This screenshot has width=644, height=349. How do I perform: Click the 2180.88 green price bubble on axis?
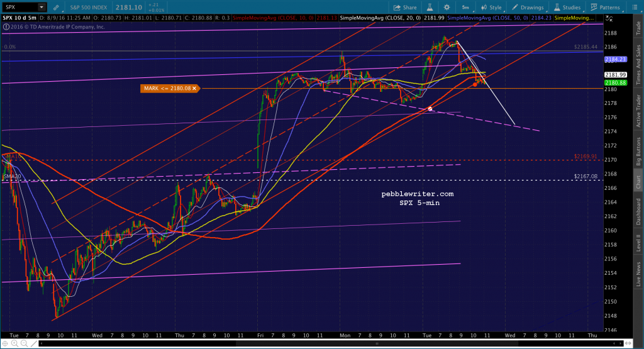tap(615, 82)
